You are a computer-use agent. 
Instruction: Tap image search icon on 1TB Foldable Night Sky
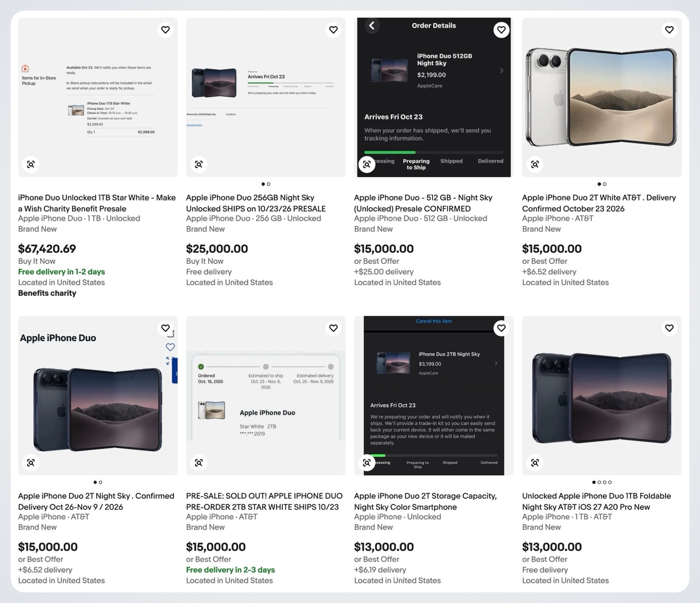click(x=535, y=463)
